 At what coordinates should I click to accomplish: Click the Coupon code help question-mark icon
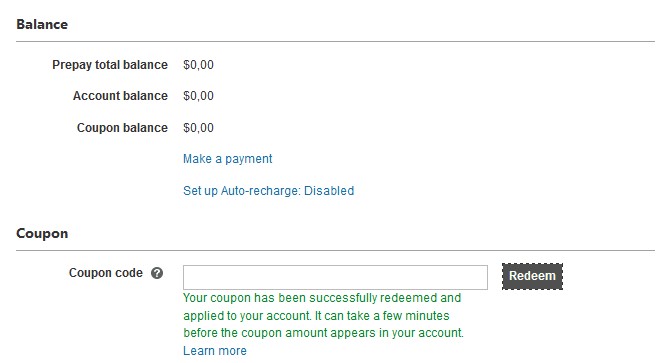157,273
